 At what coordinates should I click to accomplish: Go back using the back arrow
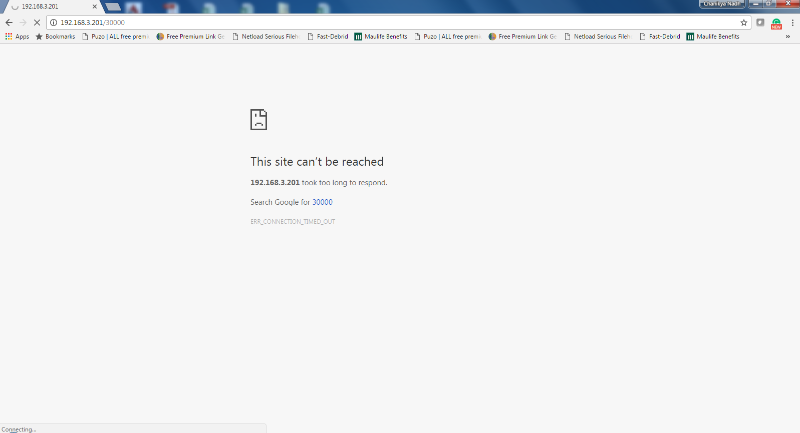coord(9,22)
